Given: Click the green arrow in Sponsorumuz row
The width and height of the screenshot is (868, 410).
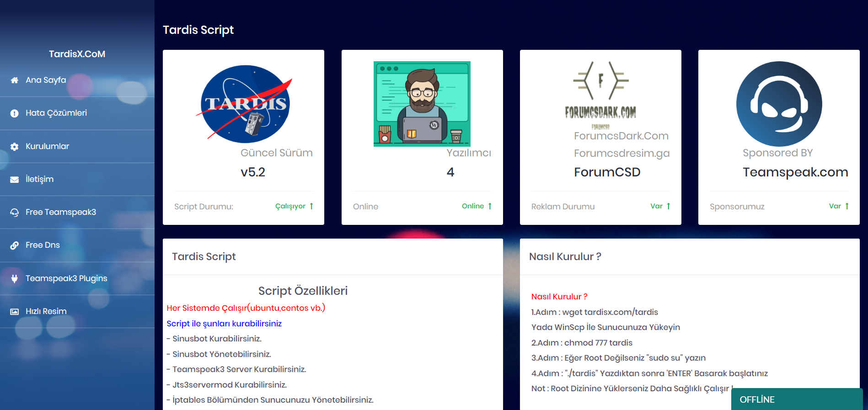Looking at the screenshot, I should [x=847, y=206].
